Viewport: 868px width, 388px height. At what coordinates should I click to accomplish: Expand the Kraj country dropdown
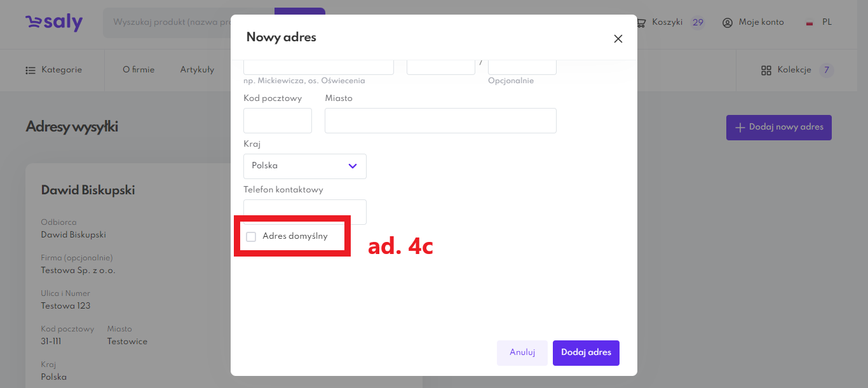click(304, 166)
